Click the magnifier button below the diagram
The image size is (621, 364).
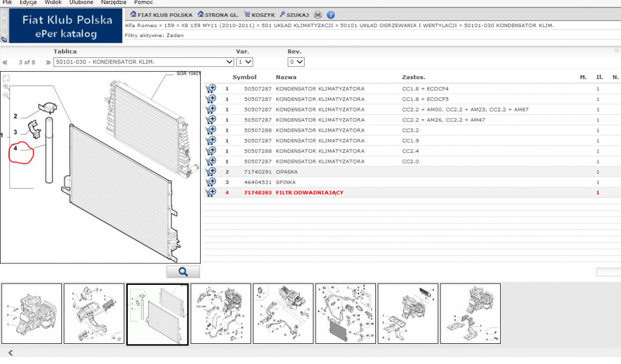183,272
